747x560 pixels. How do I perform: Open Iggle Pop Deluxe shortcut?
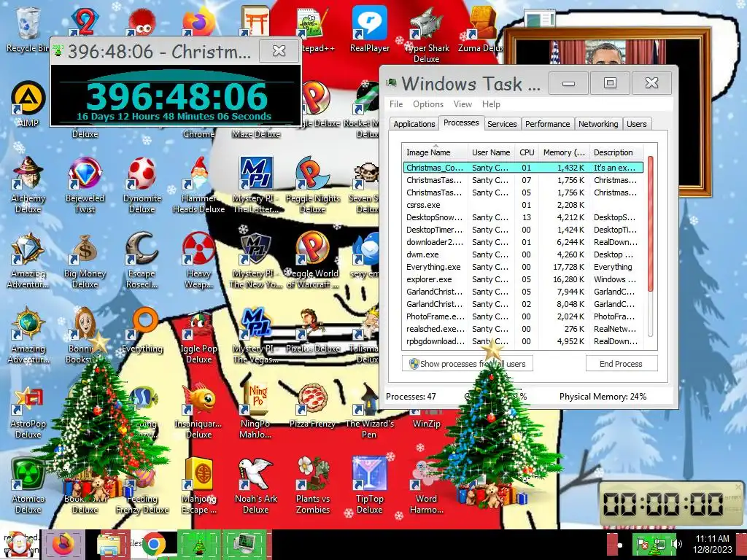pos(198,335)
